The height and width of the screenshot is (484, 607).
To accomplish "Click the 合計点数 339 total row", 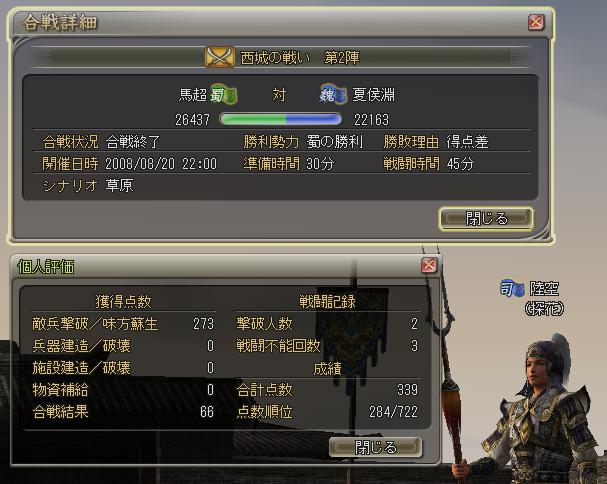I will coord(327,390).
